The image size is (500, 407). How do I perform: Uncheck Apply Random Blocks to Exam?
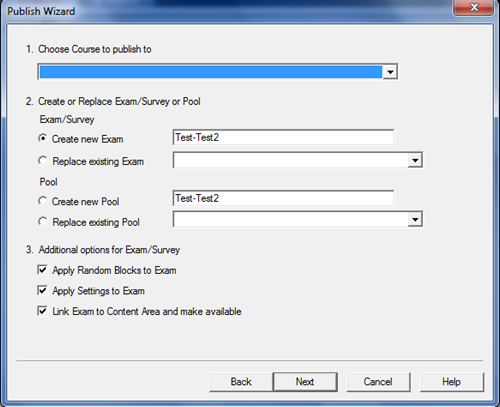(42, 270)
